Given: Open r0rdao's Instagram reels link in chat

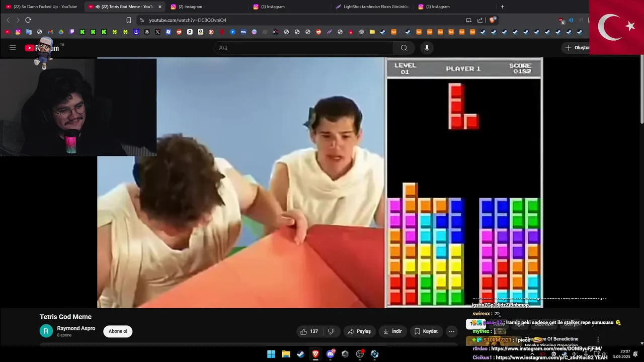Looking at the screenshot, I should click(x=546, y=348).
